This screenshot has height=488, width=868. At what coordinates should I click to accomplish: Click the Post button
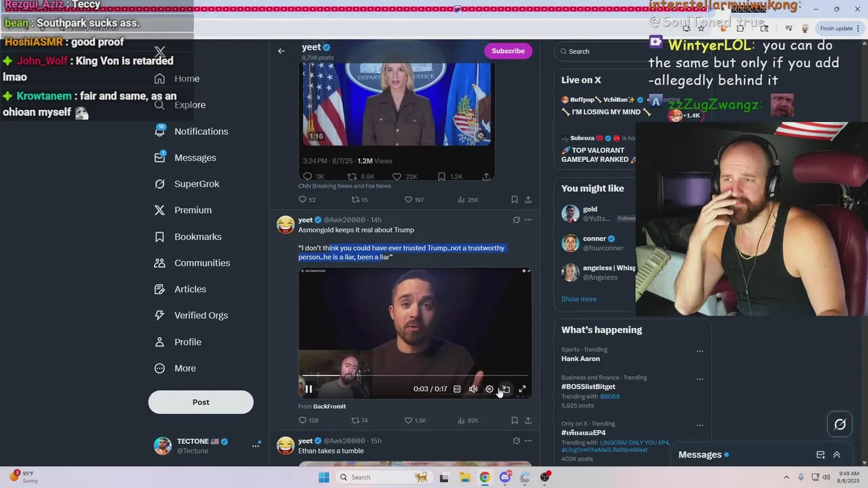[201, 402]
